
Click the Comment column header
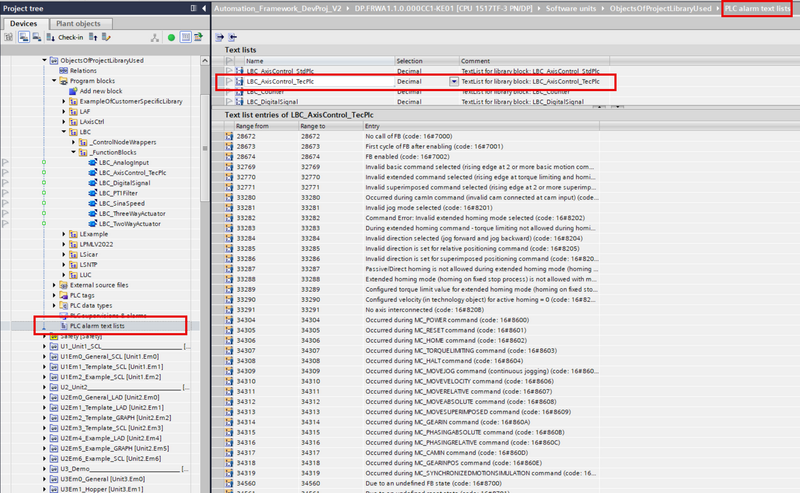point(534,61)
